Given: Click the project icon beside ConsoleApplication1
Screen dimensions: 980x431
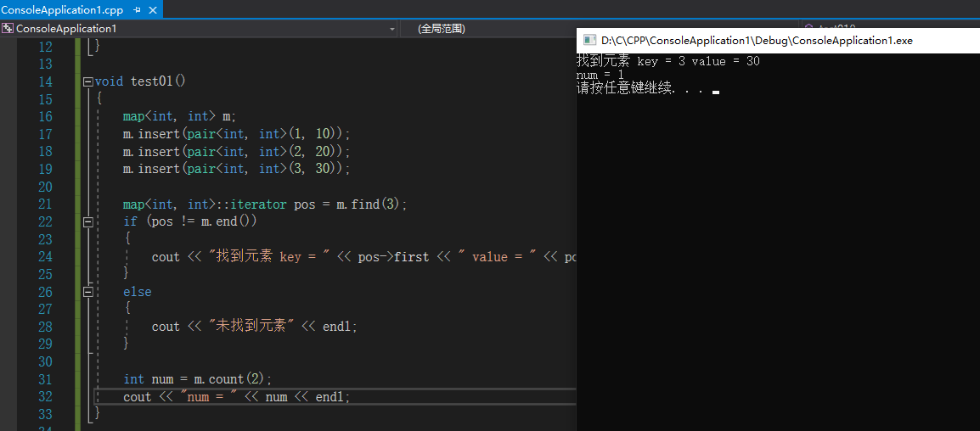Looking at the screenshot, I should pos(8,29).
